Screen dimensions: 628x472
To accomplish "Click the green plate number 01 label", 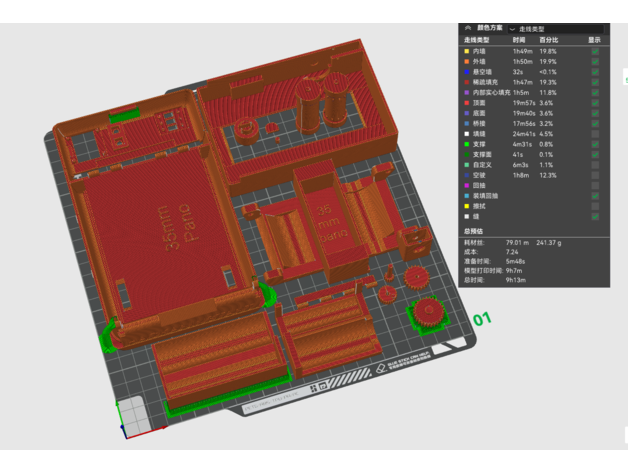I will click(x=482, y=320).
